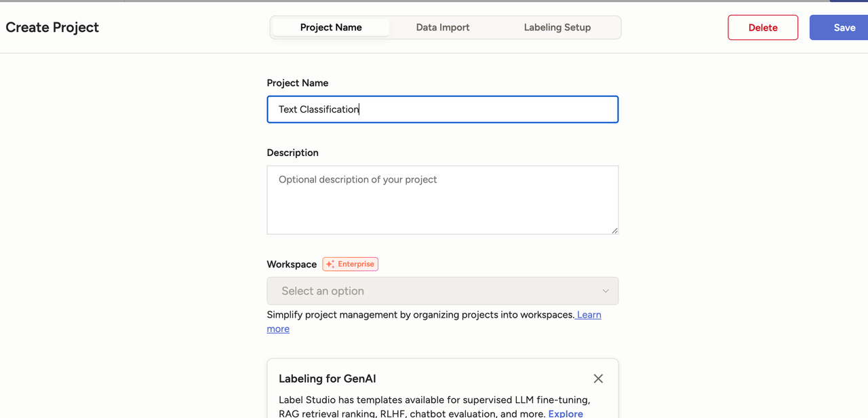Click the Workspace field label
Screen dimensions: 868x418
pos(292,264)
